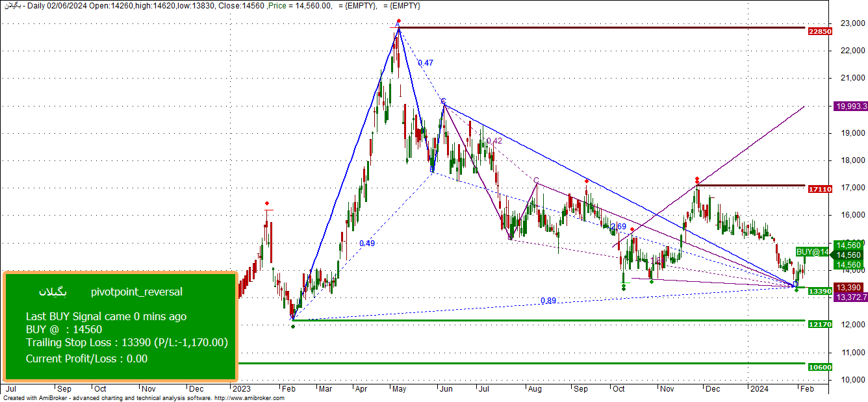Select the 0.49 retracement ratio label

pyautogui.click(x=367, y=244)
